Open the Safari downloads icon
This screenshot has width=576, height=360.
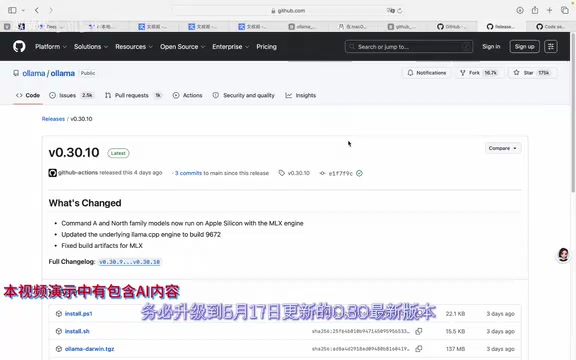[x=520, y=10]
